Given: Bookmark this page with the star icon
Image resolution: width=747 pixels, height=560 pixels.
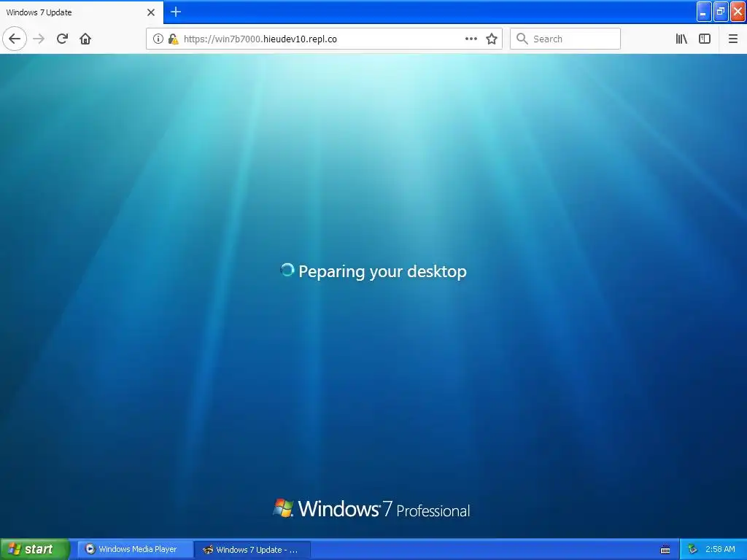Looking at the screenshot, I should pos(492,39).
